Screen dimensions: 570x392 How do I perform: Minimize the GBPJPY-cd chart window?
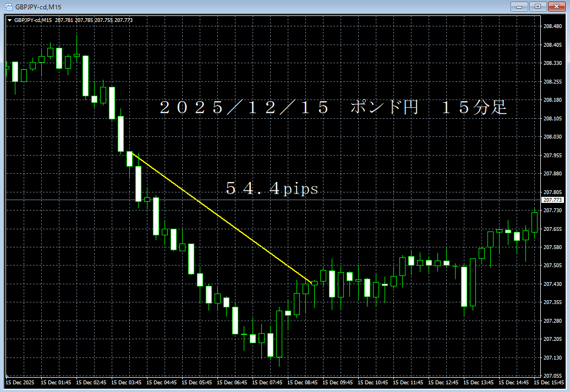coord(520,7)
